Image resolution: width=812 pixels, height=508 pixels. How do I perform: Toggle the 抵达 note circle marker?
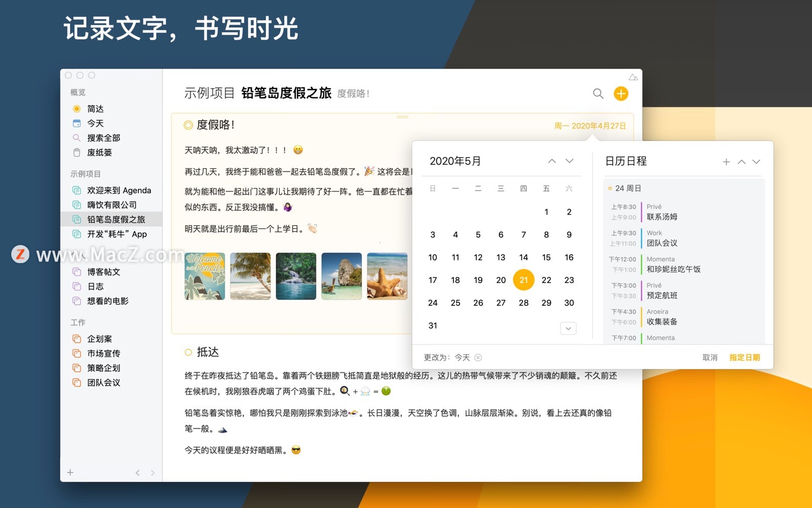(x=188, y=352)
